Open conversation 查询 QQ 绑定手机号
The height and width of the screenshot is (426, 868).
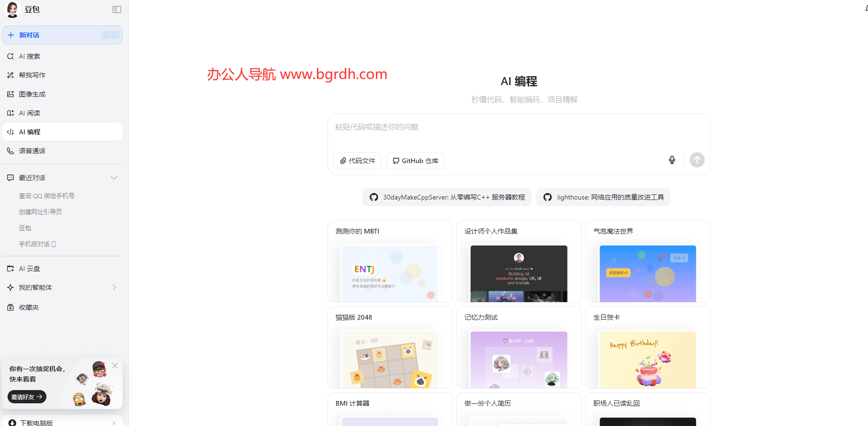pos(47,196)
